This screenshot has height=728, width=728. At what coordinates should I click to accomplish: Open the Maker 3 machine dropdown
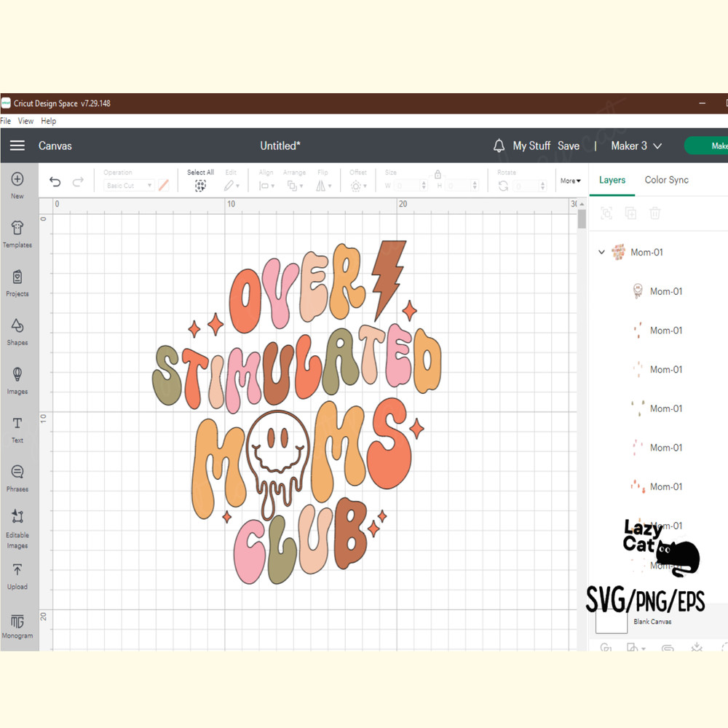pyautogui.click(x=636, y=146)
